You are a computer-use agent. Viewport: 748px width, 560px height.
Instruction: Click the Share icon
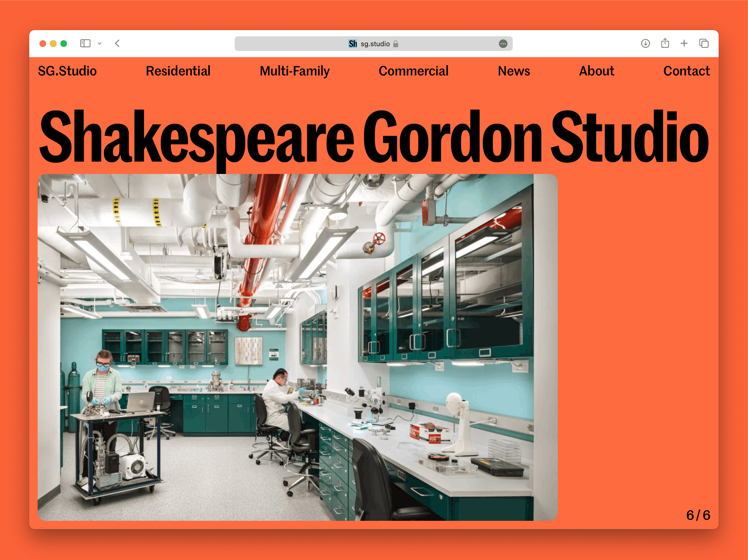[x=665, y=43]
